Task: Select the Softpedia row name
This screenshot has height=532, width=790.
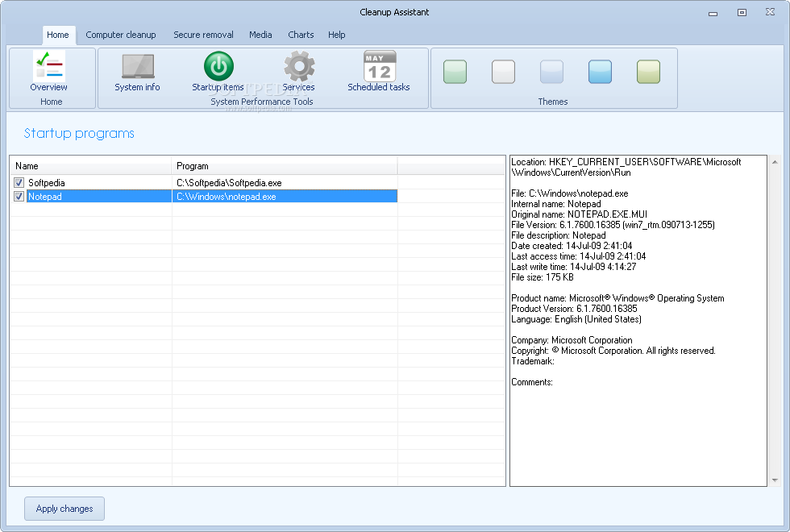Action: [47, 182]
